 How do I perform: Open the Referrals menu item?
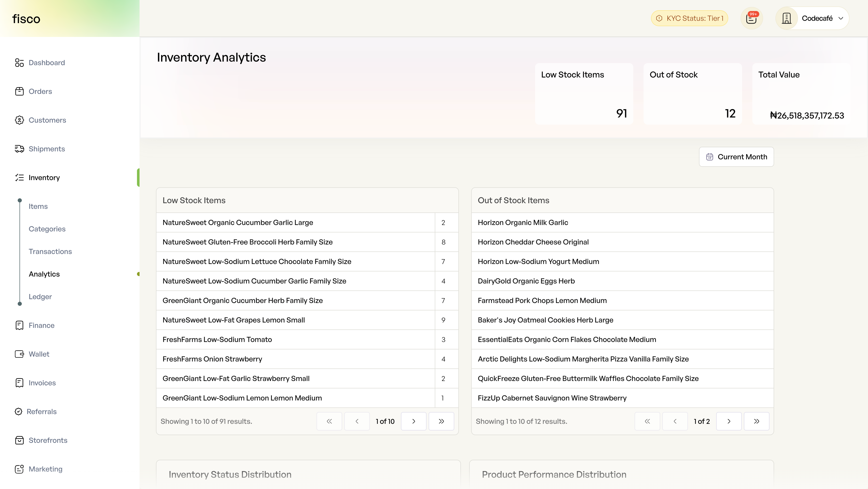point(42,412)
